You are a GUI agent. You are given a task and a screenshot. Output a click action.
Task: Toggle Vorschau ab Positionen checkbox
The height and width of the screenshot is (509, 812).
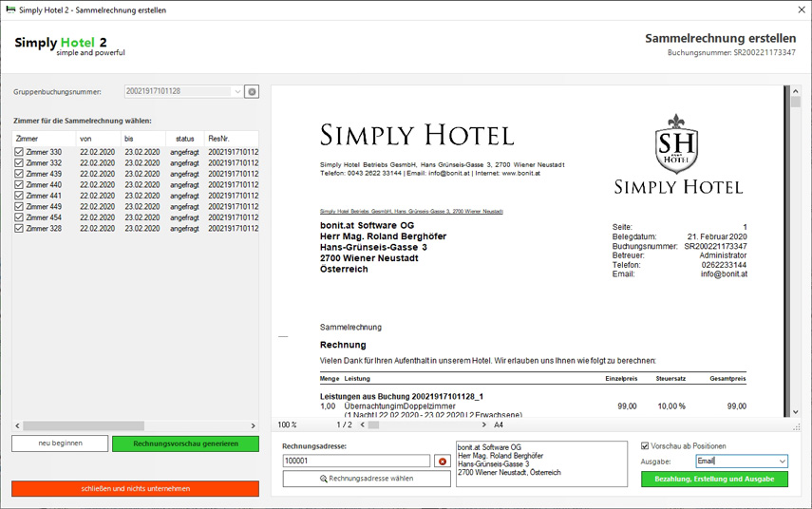[646, 445]
